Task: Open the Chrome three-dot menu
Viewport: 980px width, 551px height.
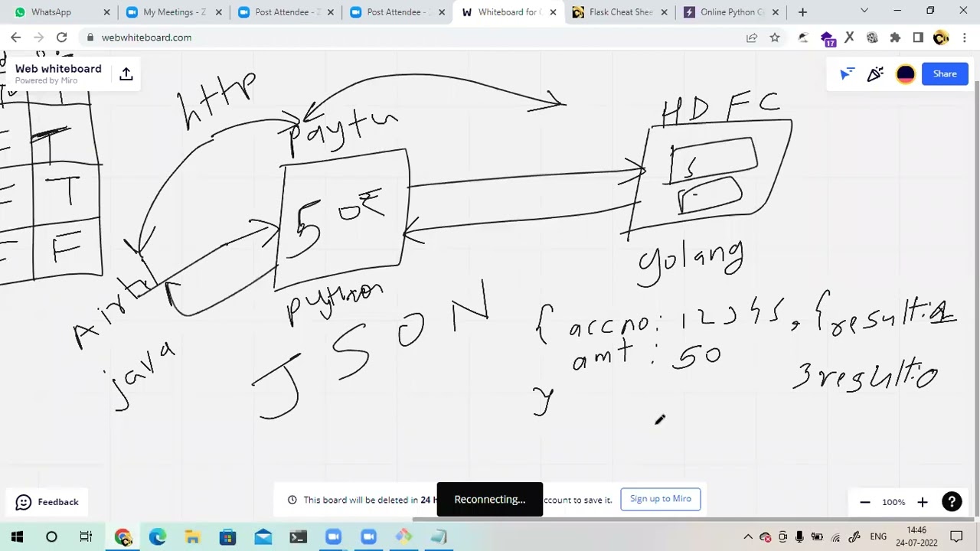Action: 964,37
